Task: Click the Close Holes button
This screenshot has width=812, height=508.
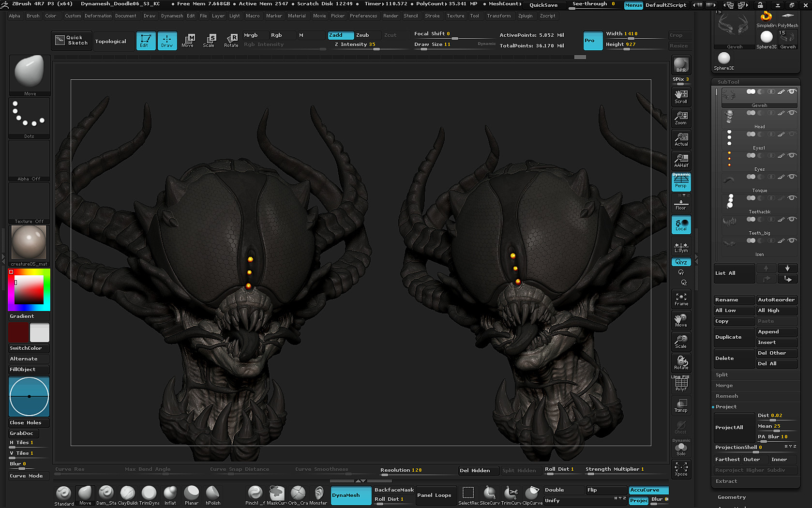Action: click(x=29, y=423)
